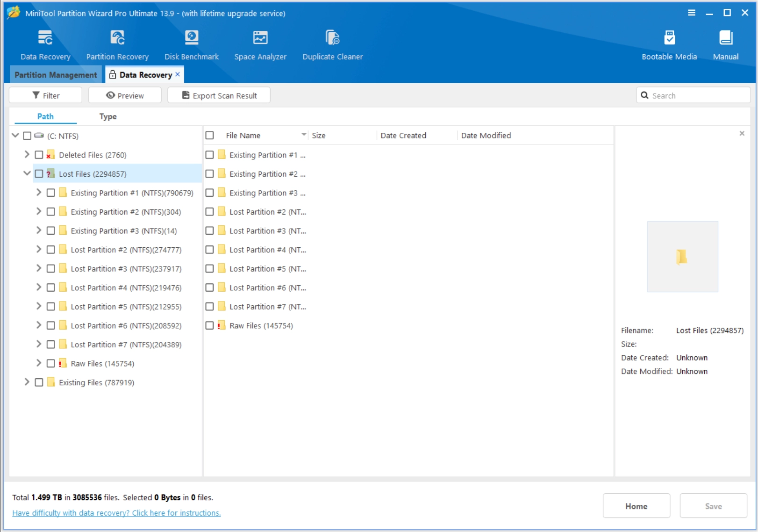Screen dimensions: 758x532
Task: Open the data recovery instructions link
Action: [x=116, y=513]
